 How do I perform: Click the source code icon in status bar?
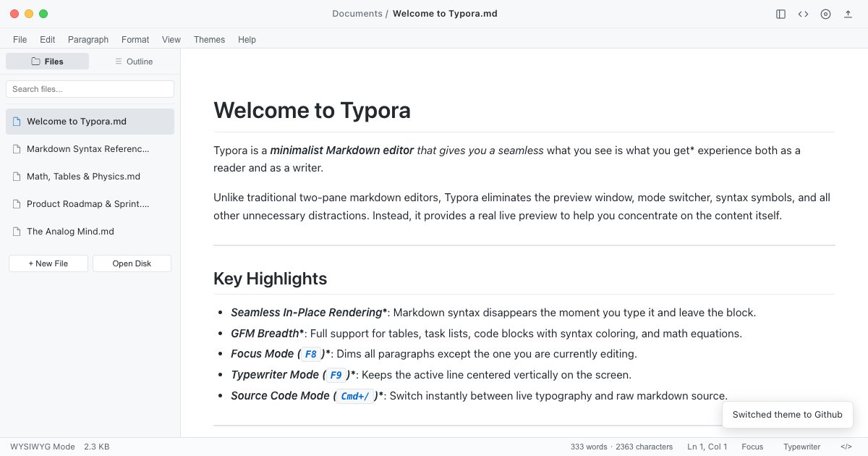pos(846,447)
